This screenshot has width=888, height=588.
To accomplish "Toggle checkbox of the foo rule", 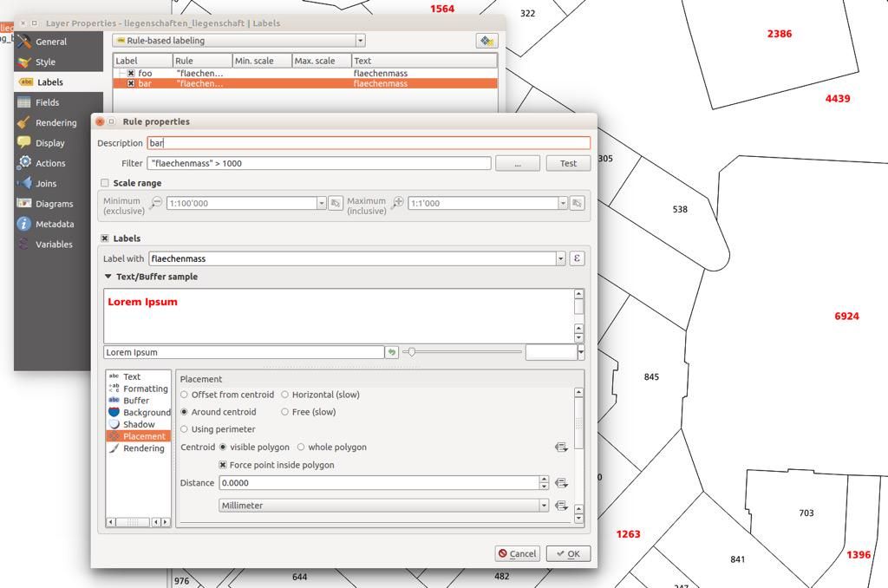I will tap(131, 73).
